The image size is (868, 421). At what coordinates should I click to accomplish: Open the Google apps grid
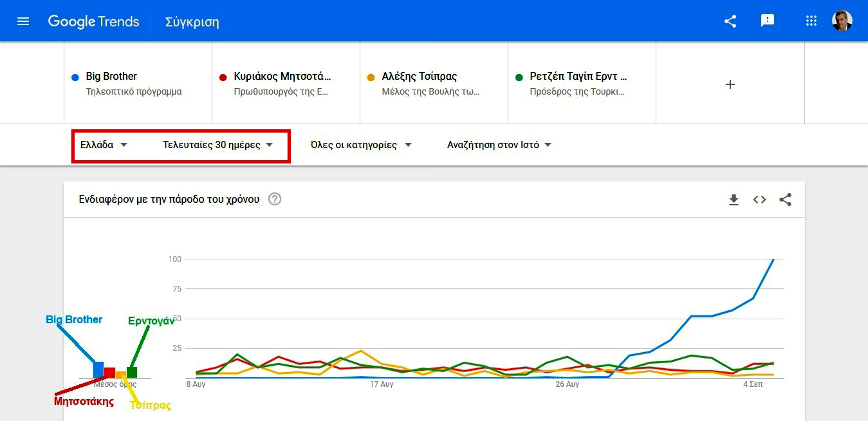point(811,21)
